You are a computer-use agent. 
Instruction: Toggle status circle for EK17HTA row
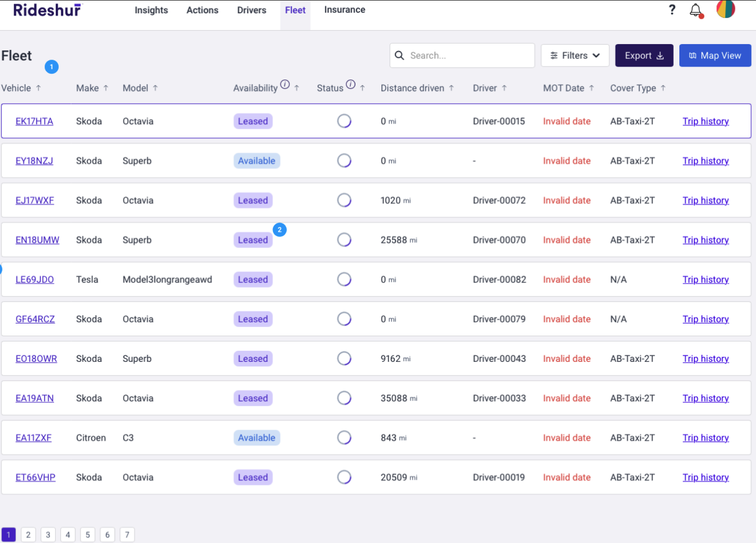tap(344, 121)
